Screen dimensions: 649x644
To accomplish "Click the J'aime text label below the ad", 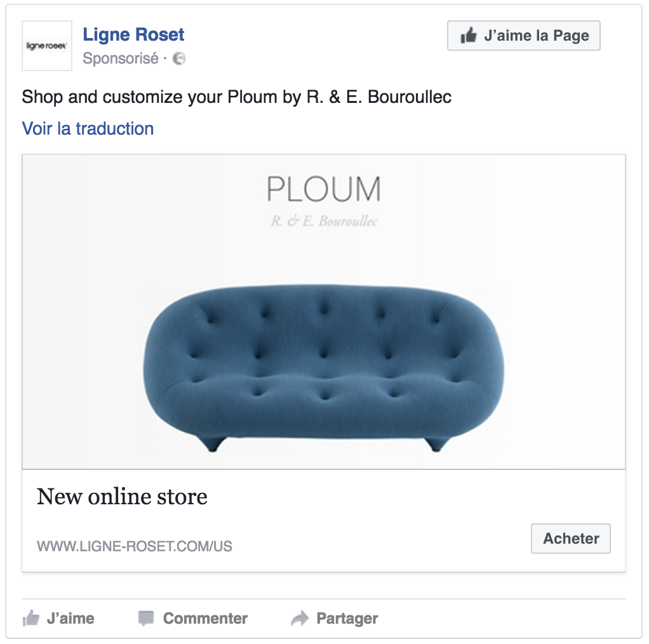I will (70, 619).
